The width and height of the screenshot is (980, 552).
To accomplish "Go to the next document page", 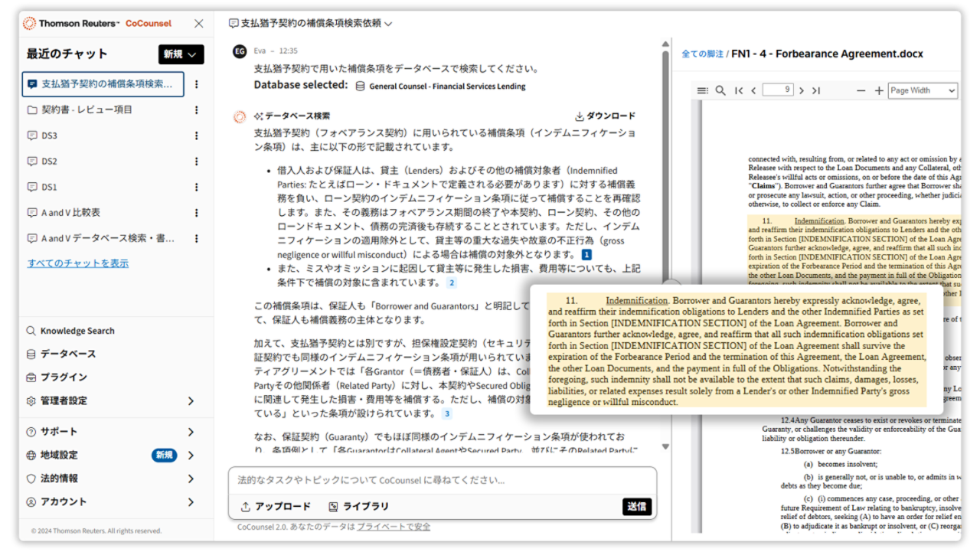I will click(802, 90).
